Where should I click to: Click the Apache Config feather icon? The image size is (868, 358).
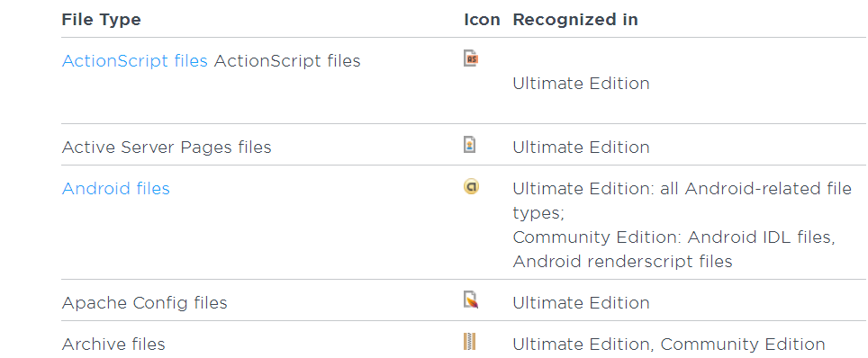[471, 300]
